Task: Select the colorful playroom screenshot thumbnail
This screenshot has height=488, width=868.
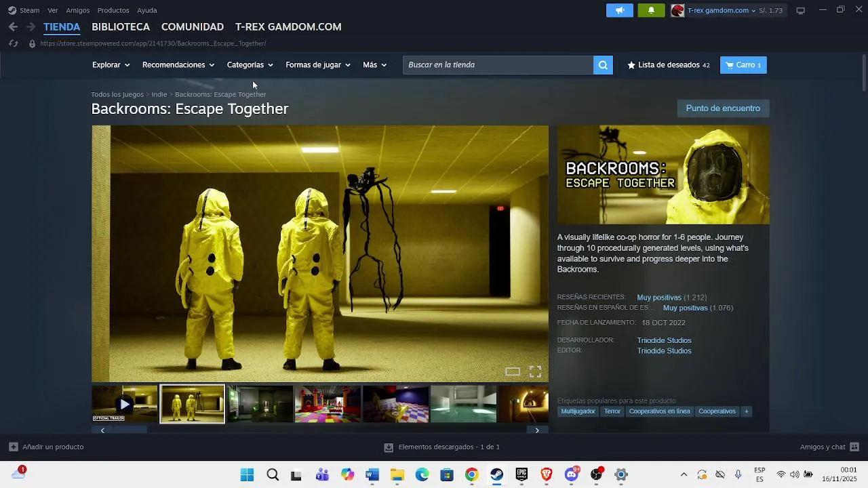Action: click(328, 404)
